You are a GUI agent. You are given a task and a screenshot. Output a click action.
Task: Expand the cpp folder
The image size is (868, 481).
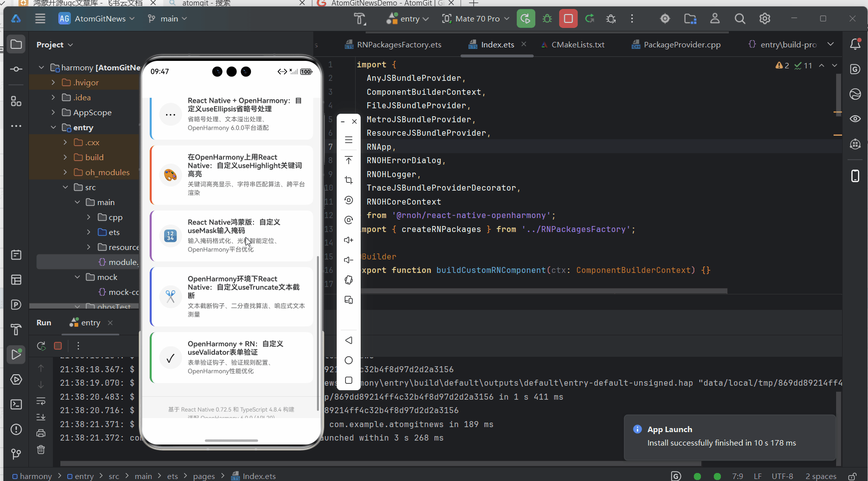[89, 217]
